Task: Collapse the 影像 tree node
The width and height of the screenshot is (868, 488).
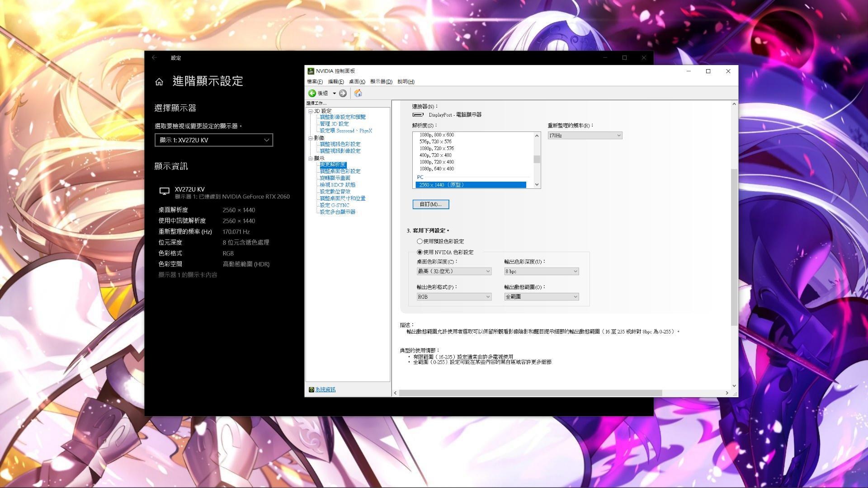Action: [x=311, y=138]
